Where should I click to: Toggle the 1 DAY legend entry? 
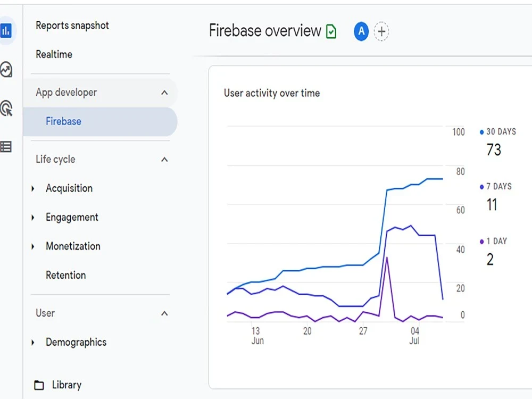coord(493,241)
